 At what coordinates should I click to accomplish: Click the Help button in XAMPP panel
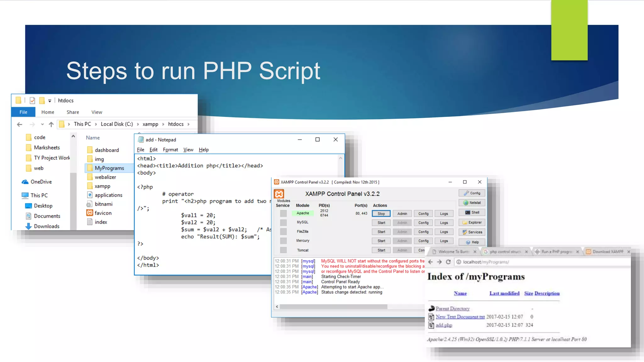[472, 242]
